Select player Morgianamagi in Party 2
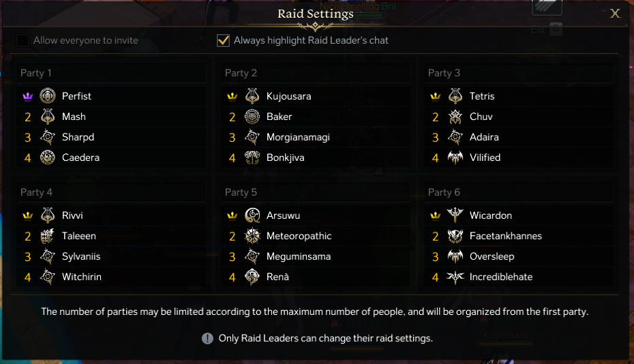The width and height of the screenshot is (634, 364). tap(298, 137)
